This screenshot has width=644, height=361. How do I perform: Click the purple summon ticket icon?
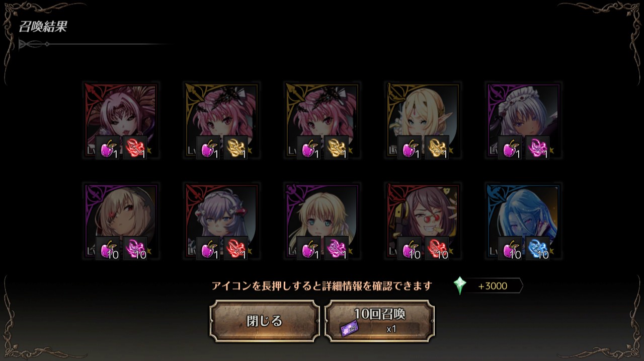[x=350, y=328]
